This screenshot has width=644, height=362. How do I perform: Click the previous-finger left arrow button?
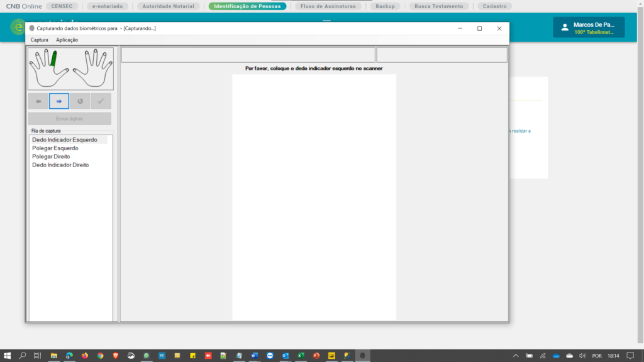[x=38, y=101]
